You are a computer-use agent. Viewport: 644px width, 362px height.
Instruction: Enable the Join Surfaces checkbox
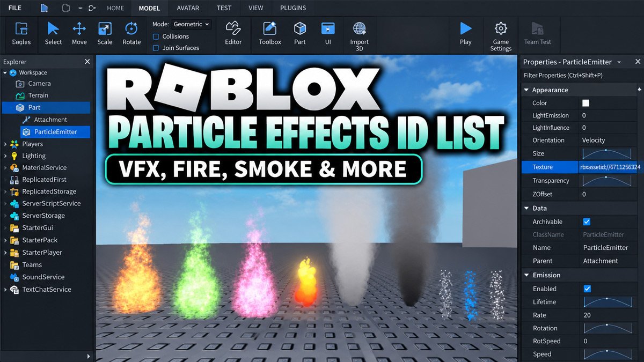pyautogui.click(x=156, y=48)
